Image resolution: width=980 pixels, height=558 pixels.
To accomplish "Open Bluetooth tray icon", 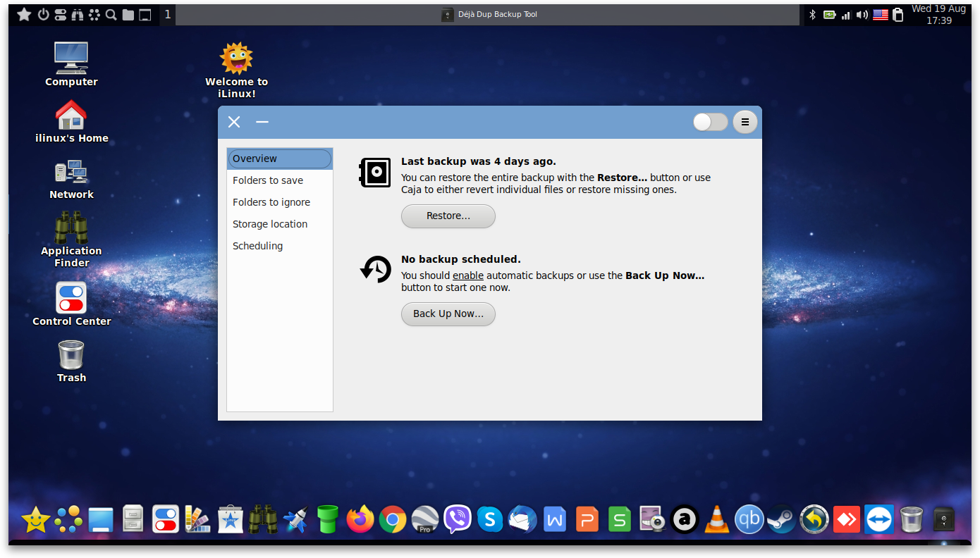I will [x=812, y=14].
